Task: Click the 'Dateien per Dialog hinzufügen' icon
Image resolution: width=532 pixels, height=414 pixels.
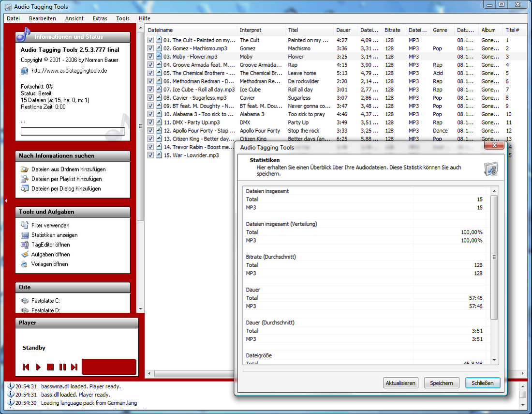Action: (25, 188)
